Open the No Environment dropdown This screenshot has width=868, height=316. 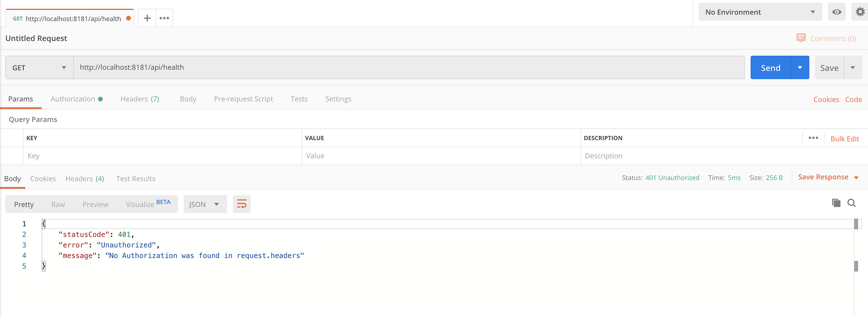coord(760,12)
